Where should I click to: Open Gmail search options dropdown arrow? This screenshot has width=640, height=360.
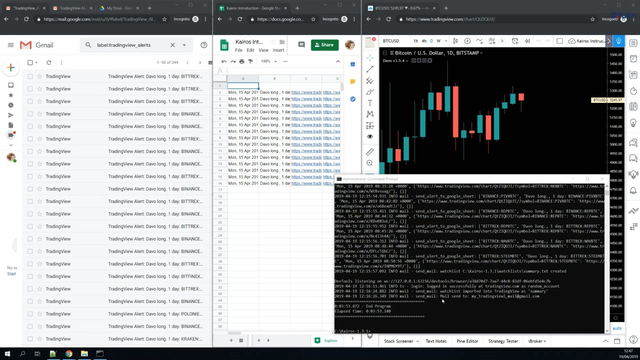pos(184,45)
